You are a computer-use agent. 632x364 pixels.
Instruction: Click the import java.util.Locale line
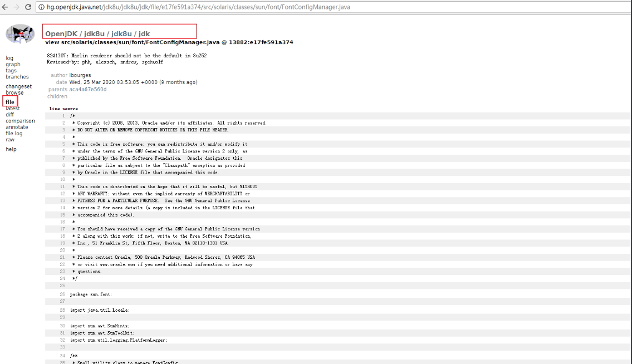(x=100, y=310)
